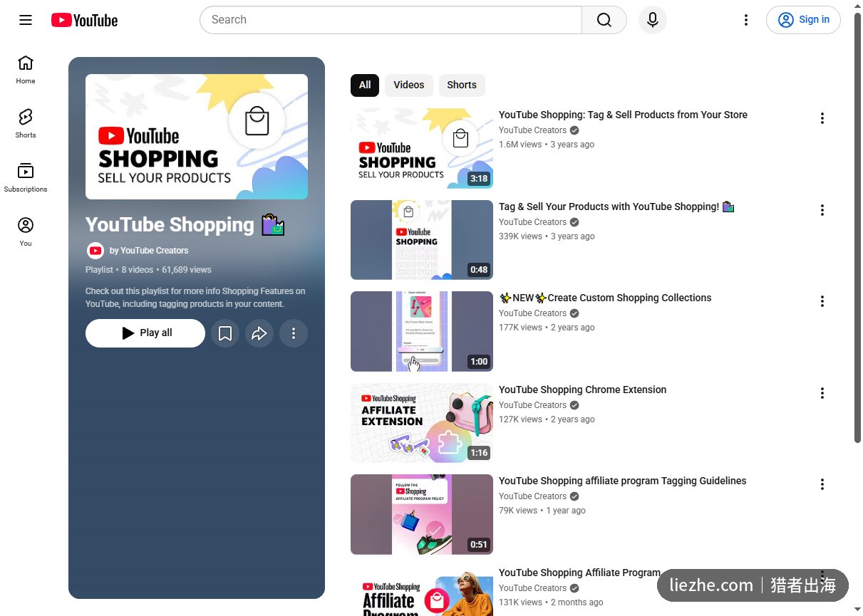The width and height of the screenshot is (863, 616).
Task: Select the Videos filter chip
Action: click(409, 85)
